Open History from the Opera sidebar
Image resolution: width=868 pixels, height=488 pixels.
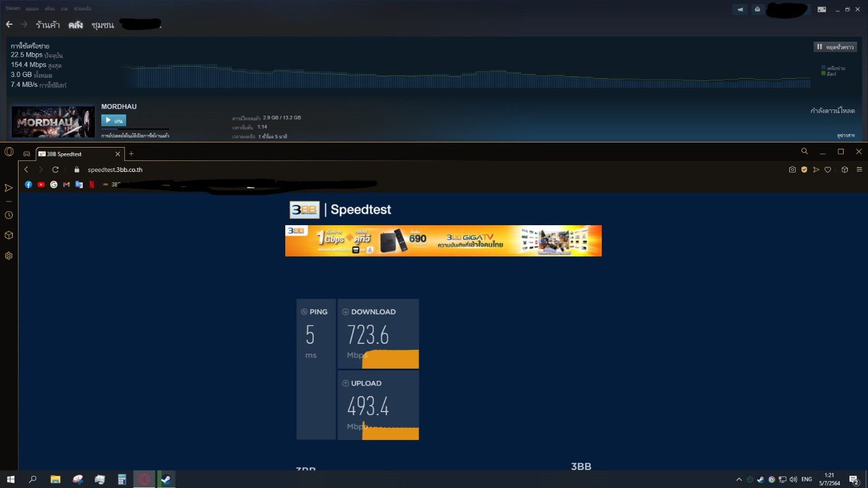point(9,215)
